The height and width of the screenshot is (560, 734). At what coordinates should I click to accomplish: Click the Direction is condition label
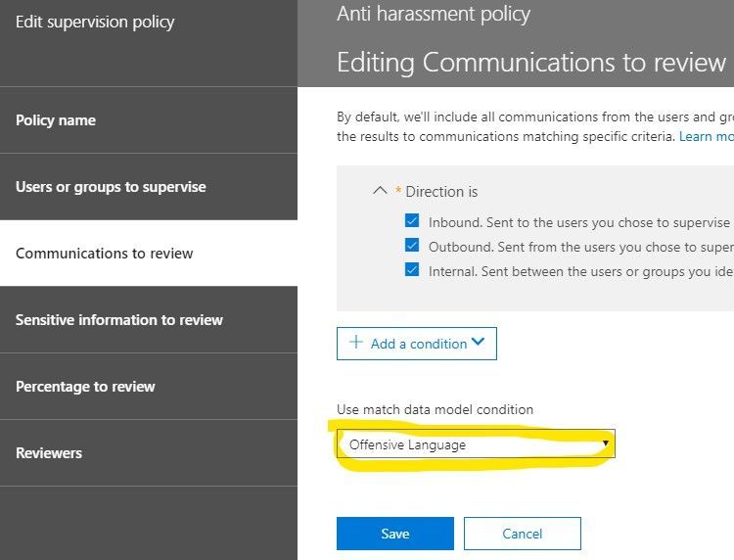tap(441, 191)
